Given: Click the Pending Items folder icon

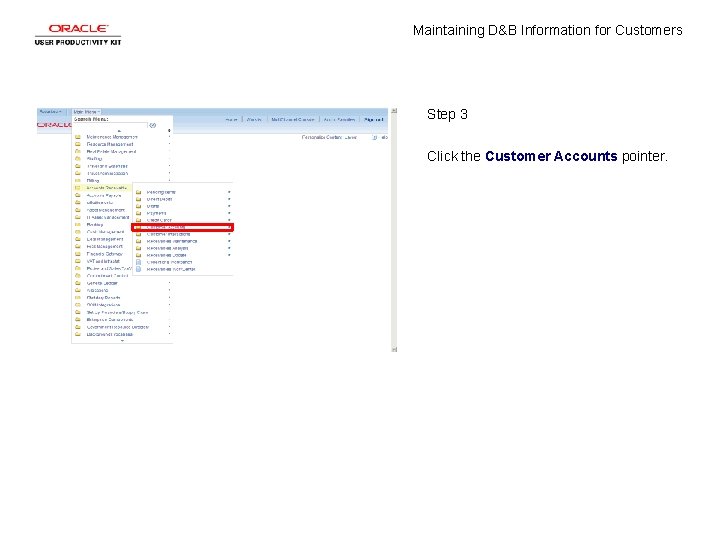Looking at the screenshot, I should (x=138, y=192).
